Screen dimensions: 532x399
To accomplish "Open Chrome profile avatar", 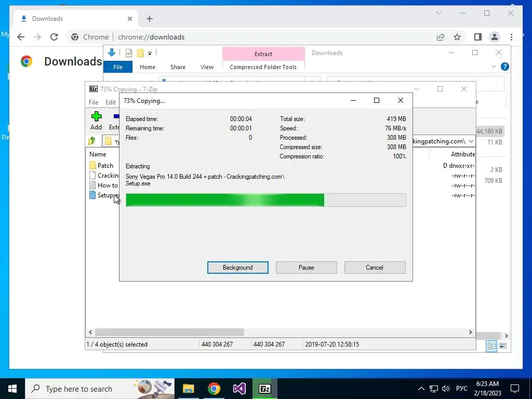I will (x=495, y=37).
